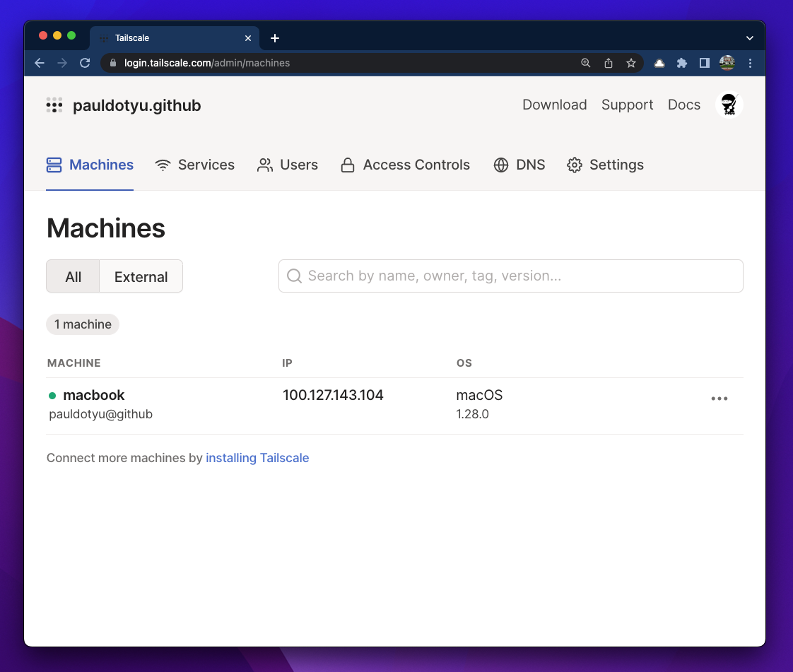This screenshot has height=672, width=793.
Task: Select the All machines filter
Action: [x=73, y=277]
